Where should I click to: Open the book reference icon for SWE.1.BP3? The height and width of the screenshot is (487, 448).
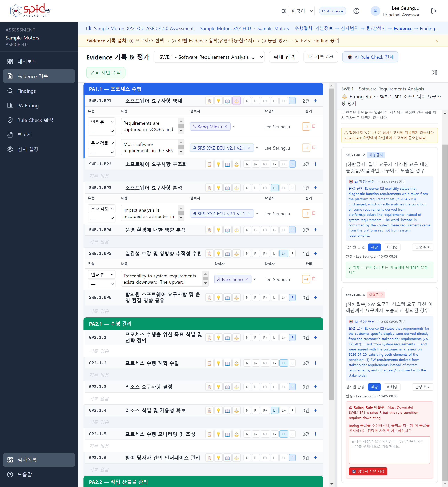tap(227, 188)
